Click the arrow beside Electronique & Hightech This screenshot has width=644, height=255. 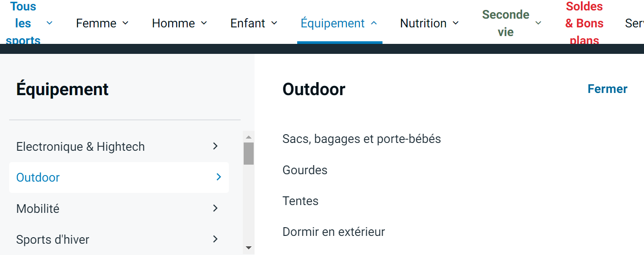(x=215, y=146)
